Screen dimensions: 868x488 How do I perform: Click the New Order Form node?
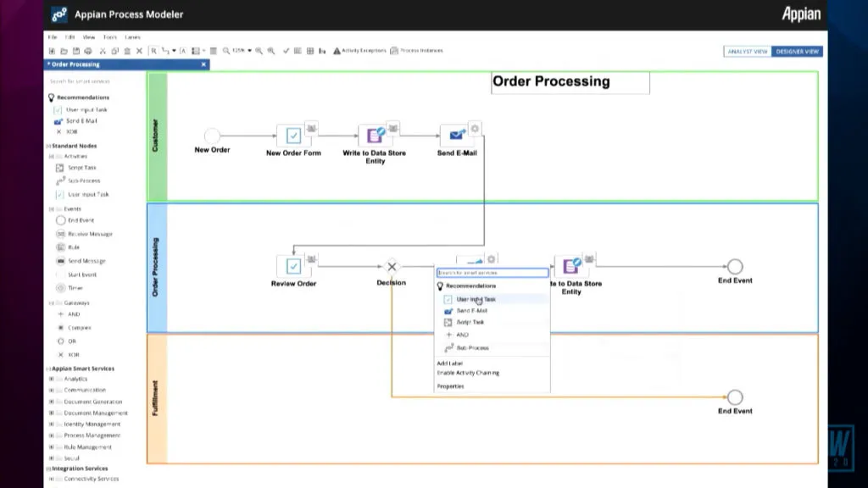(293, 136)
